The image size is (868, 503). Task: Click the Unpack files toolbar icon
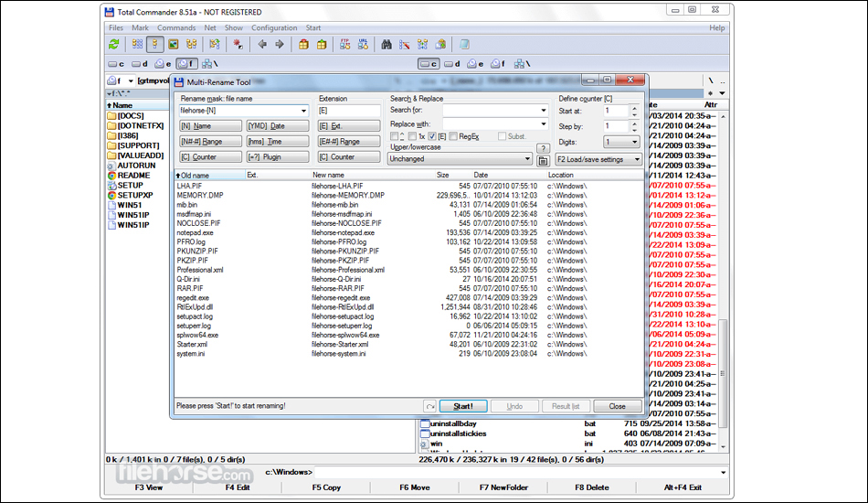[x=322, y=44]
